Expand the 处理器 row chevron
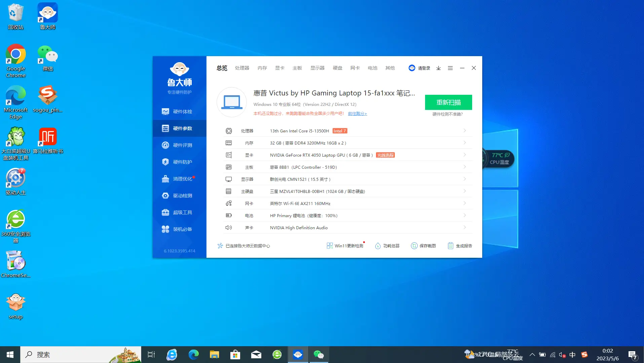 (x=465, y=130)
